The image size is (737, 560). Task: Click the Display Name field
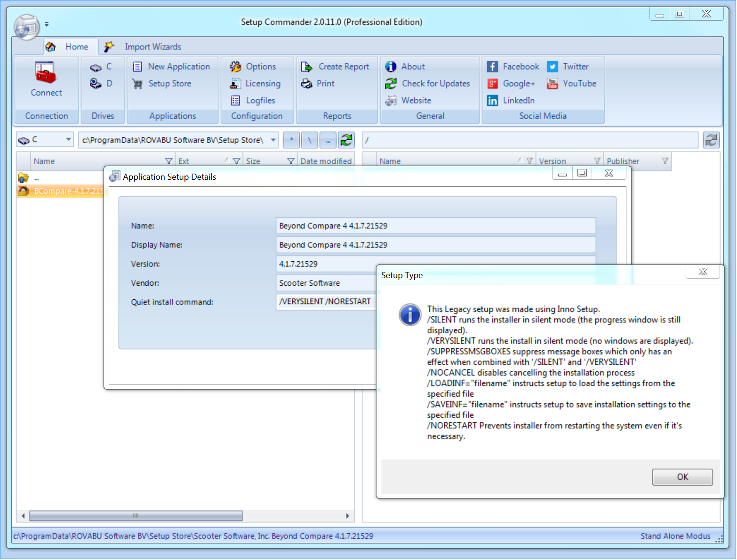pos(436,245)
